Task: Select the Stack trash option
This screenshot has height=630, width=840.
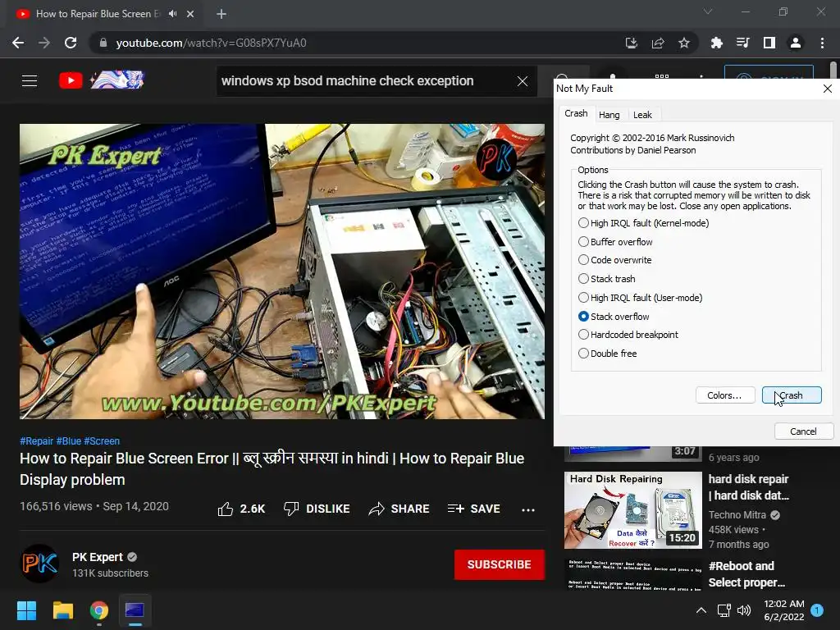Action: click(x=606, y=279)
